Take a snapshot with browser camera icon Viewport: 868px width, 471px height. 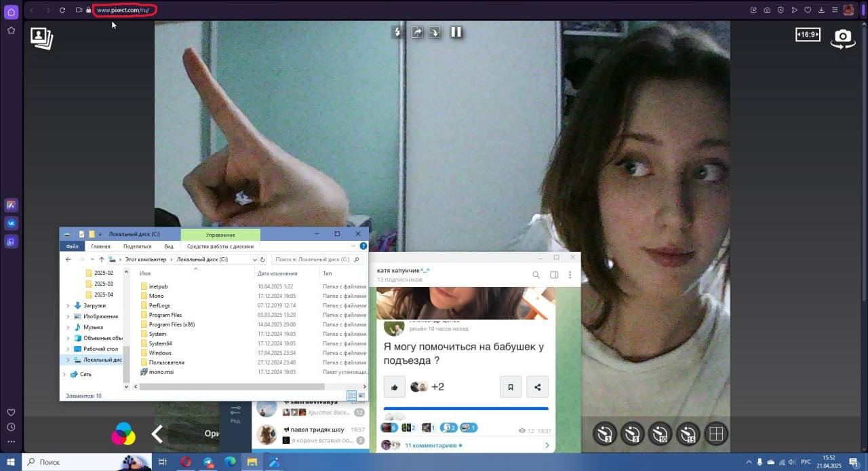pos(767,10)
